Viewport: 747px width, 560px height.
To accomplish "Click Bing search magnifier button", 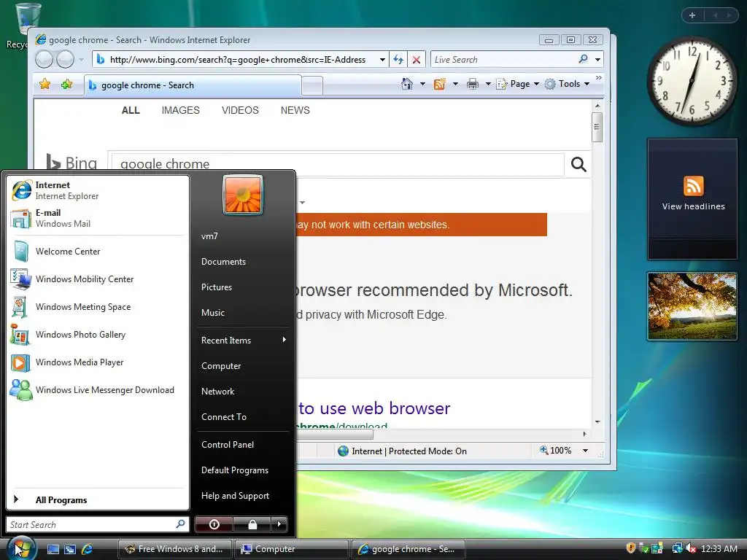I will tap(578, 164).
